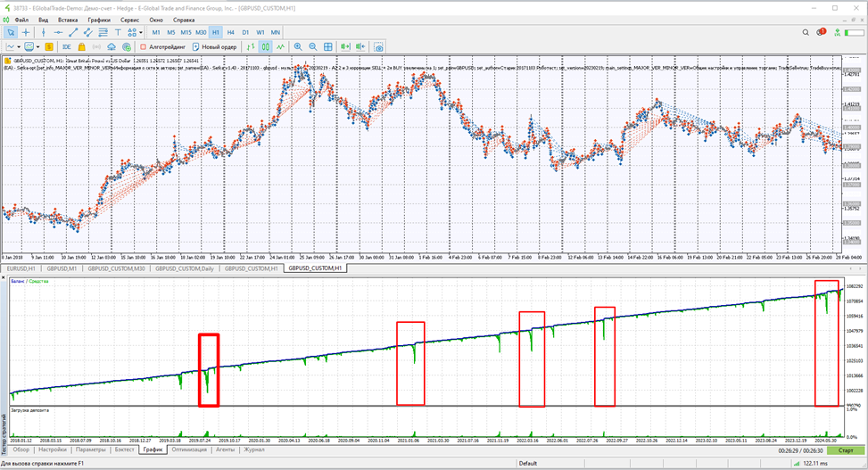Open the tester Журнал tab
Image resolution: width=868 pixels, height=470 pixels.
254,450
